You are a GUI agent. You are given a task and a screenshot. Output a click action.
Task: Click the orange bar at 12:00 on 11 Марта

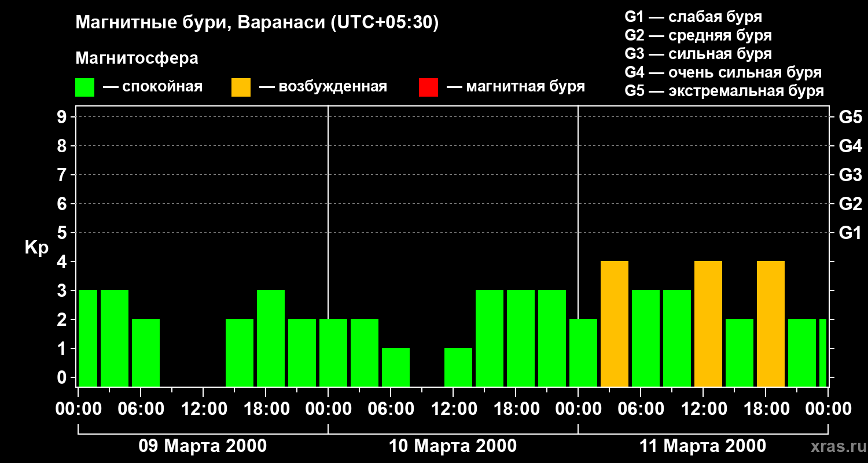coord(708,324)
